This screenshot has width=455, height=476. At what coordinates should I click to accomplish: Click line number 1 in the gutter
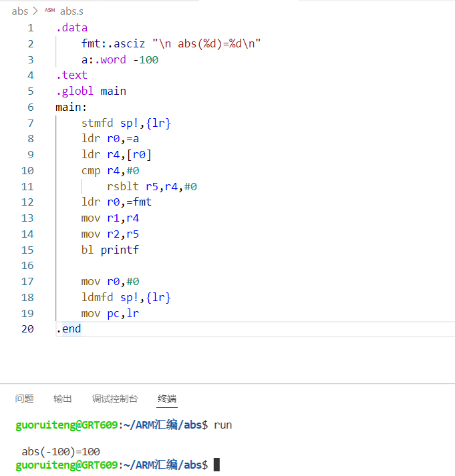tap(31, 28)
